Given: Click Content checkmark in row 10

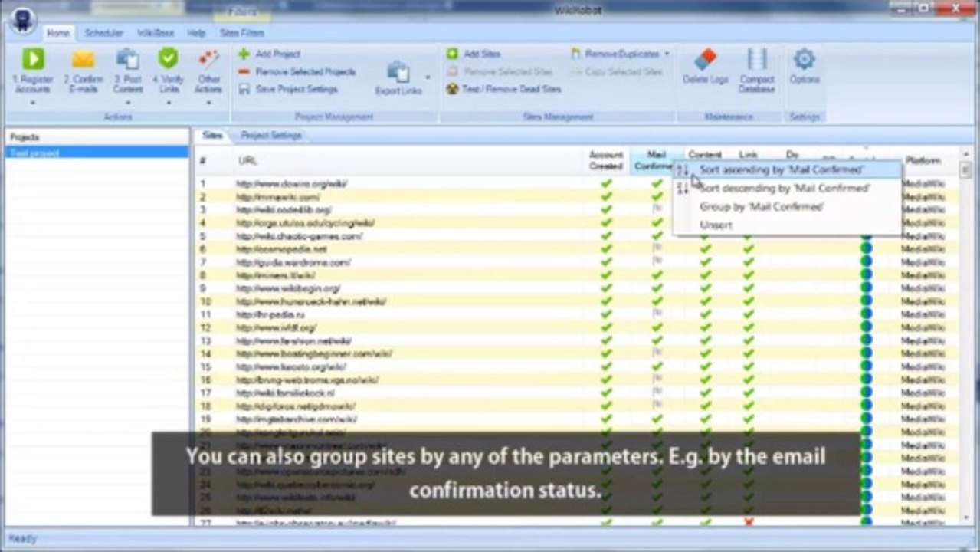Looking at the screenshot, I should point(706,301).
